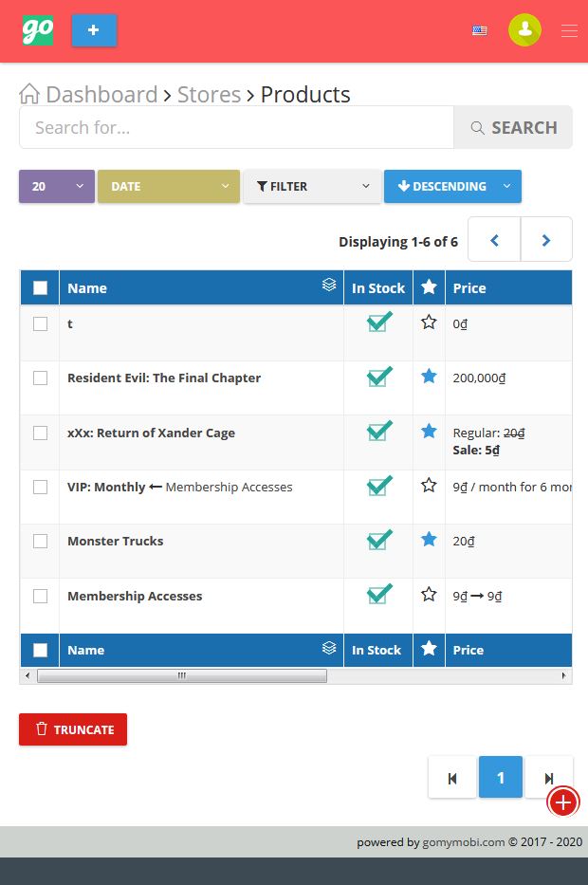Toggle In Stock checkmark for Resident Evil

pos(379,376)
